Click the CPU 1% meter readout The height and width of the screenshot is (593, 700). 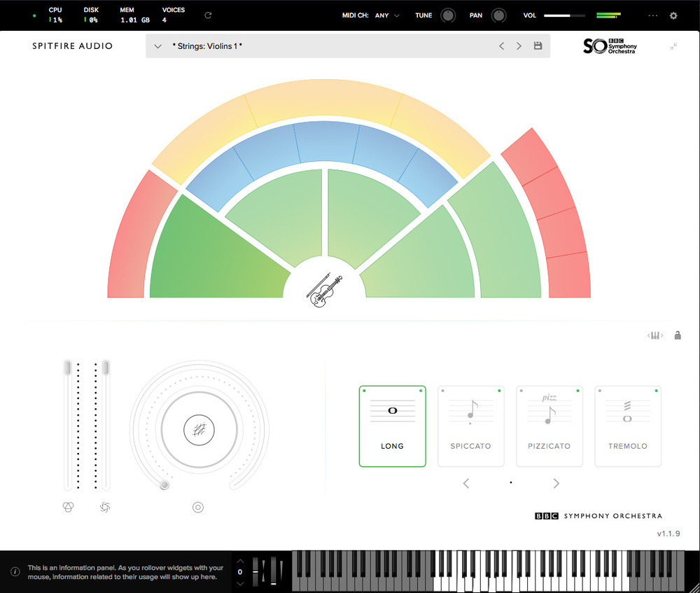55,15
